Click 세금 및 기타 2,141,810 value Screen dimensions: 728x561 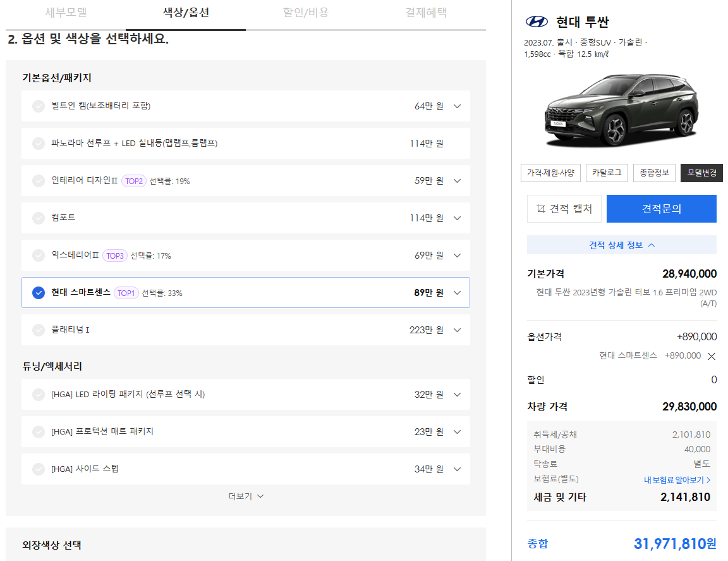[685, 497]
